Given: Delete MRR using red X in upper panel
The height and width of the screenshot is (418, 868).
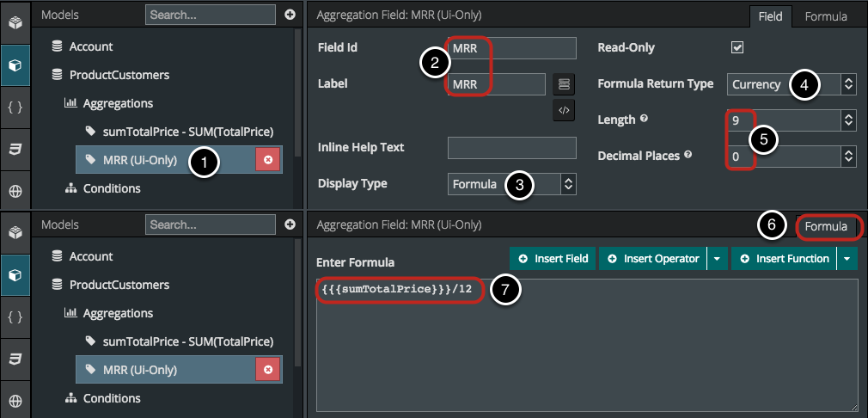Looking at the screenshot, I should (267, 160).
